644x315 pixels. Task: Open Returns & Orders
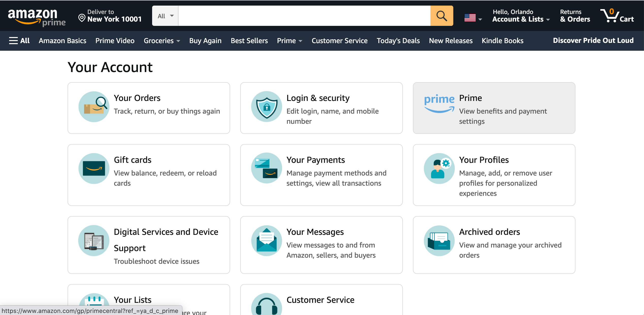point(575,16)
